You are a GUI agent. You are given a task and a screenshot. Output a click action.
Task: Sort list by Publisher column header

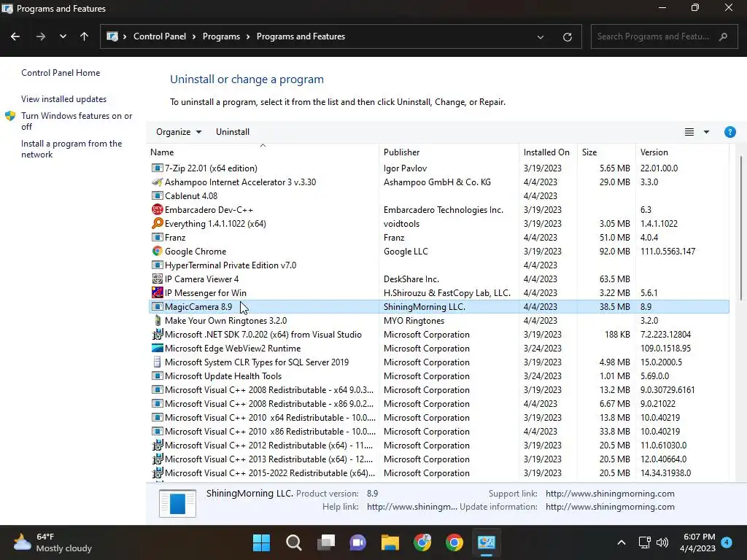coord(402,152)
